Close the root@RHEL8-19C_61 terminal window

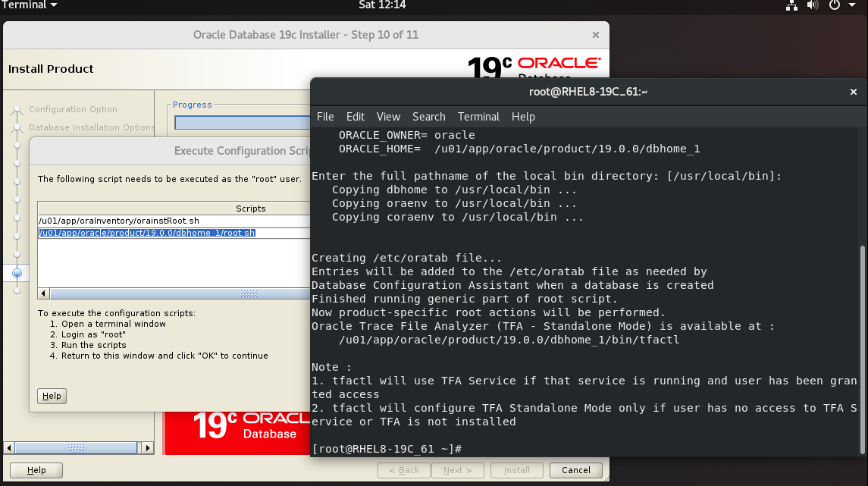click(853, 92)
